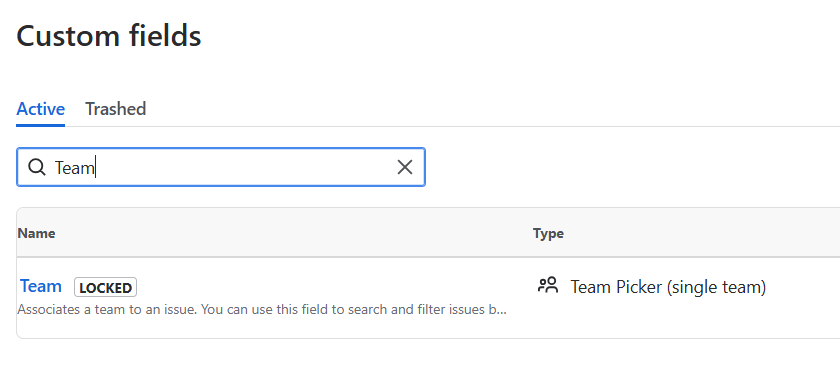Click the Custom fields page heading

(109, 36)
